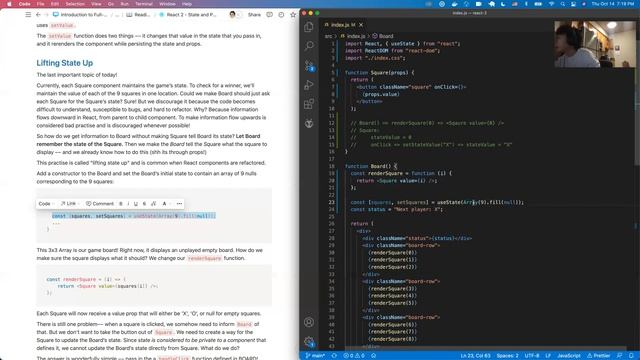The height and width of the screenshot is (360, 640).
Task: Apply underline in the Notion formatting popup
Action: point(136,204)
